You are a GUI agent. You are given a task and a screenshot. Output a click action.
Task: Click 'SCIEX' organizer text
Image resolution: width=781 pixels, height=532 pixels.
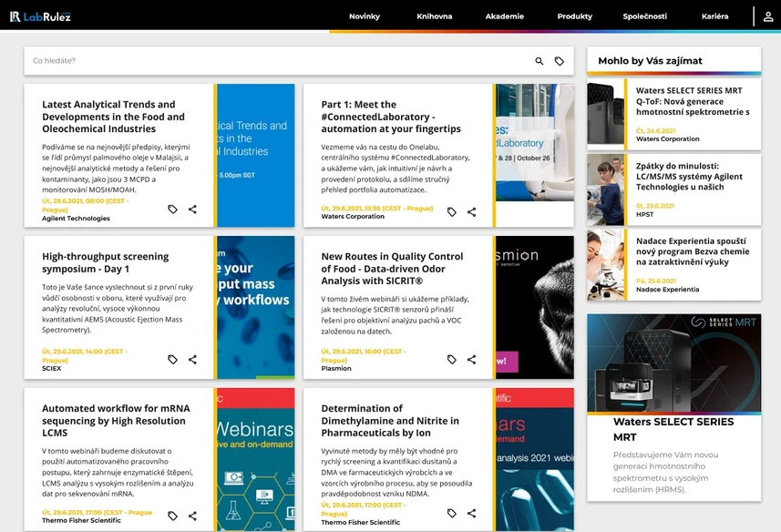51,369
